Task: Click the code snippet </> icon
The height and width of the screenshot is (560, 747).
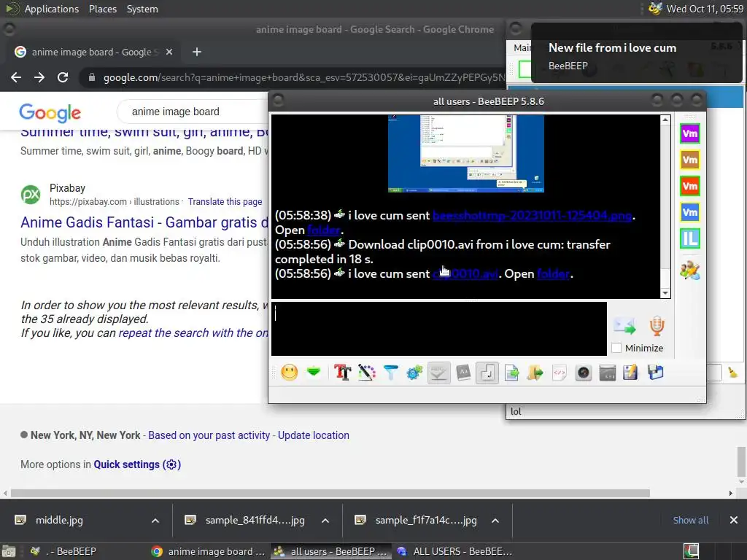Action: pyautogui.click(x=560, y=373)
